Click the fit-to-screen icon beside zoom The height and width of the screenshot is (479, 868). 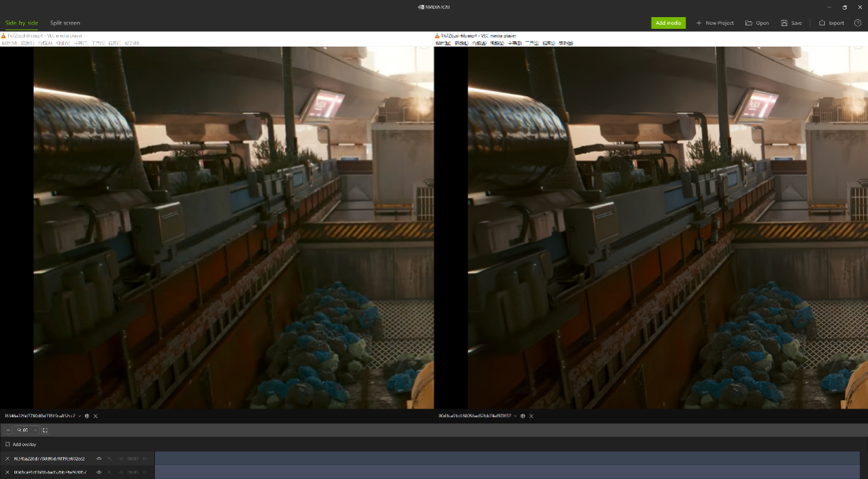point(45,430)
